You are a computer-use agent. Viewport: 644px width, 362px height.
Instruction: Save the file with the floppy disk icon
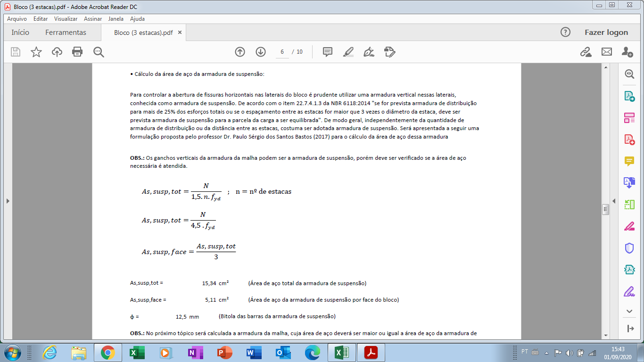pos(16,52)
